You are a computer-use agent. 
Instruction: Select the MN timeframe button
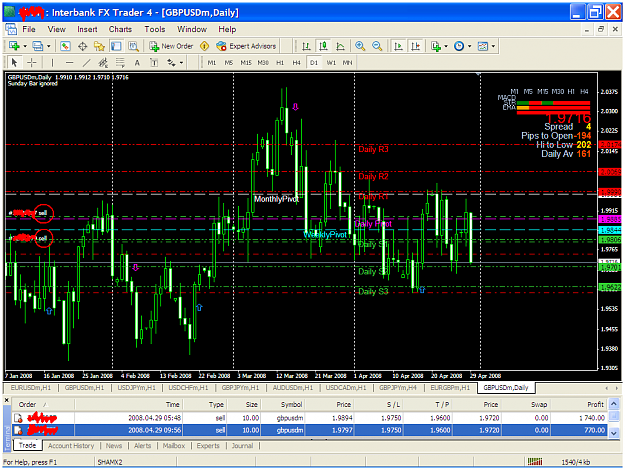pyautogui.click(x=348, y=63)
